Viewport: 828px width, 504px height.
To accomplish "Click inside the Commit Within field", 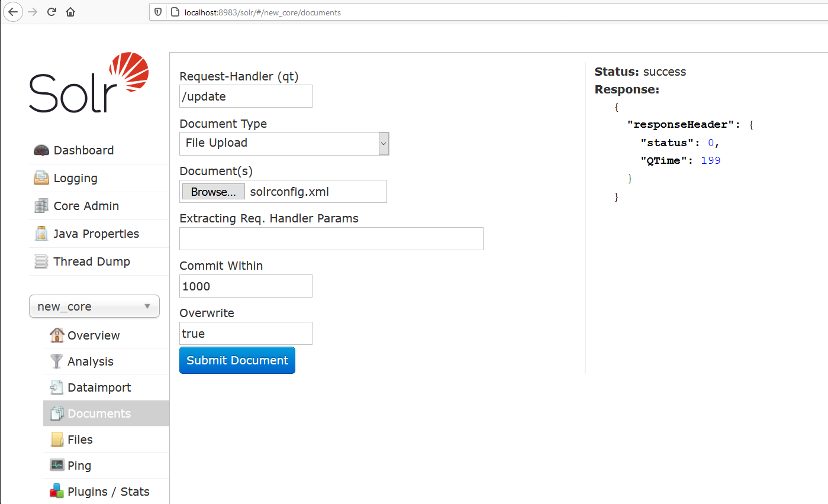I will click(245, 286).
